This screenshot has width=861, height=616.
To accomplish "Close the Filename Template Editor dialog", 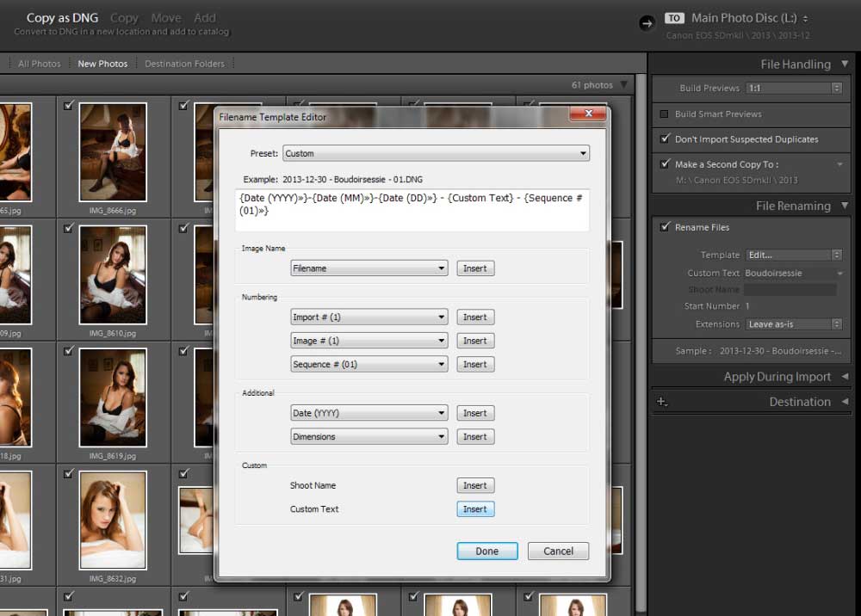I will [x=588, y=114].
